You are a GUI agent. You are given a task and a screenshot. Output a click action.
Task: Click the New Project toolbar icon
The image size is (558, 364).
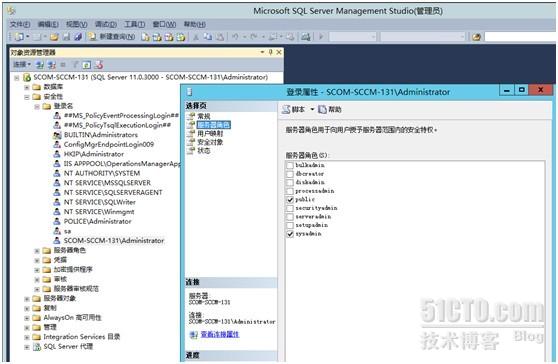coord(19,37)
